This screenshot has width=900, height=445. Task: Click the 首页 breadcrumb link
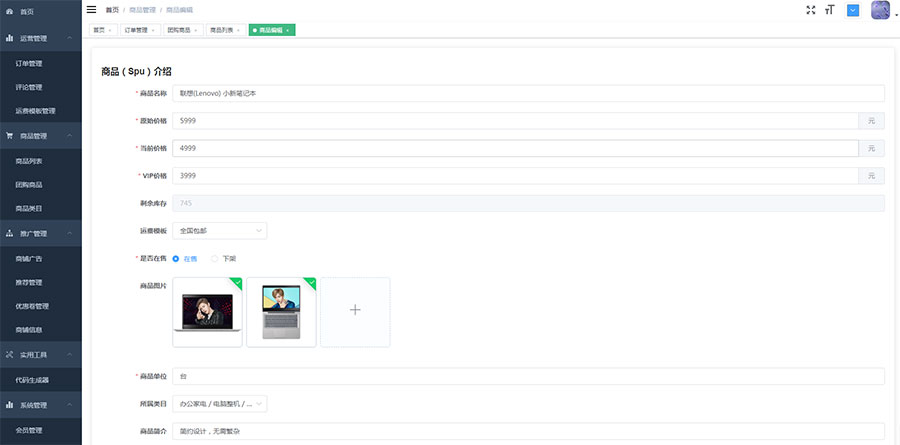[x=112, y=10]
